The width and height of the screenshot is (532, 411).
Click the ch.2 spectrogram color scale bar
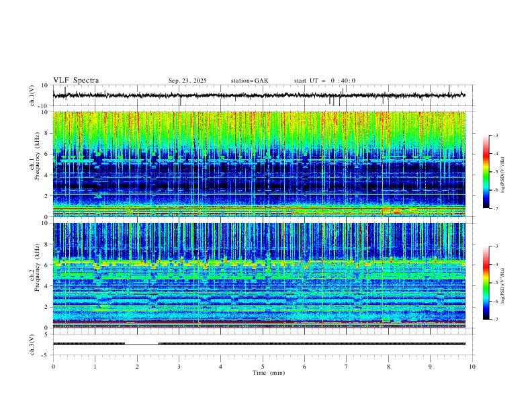pos(486,283)
